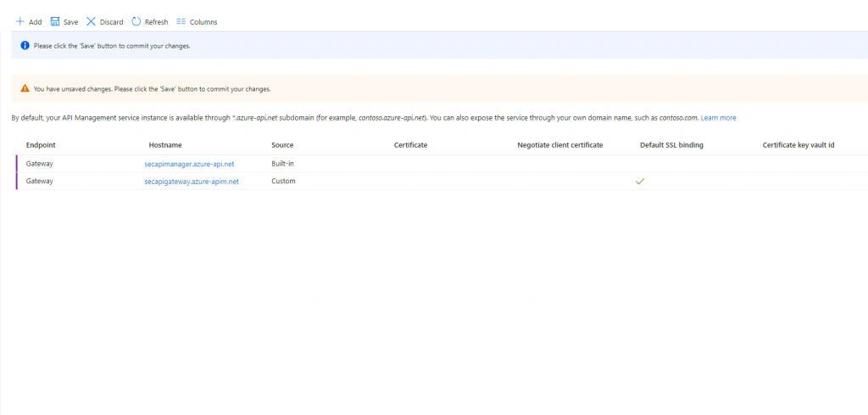Open the secapimanager.azure-api.net hostname
This screenshot has height=415, width=868.
coord(189,163)
